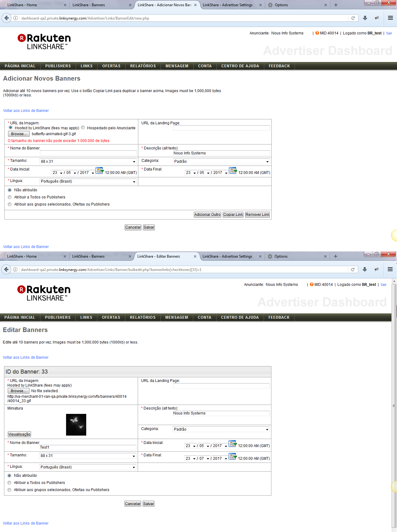
Task: Click the 'Copiar Link' button
Action: coord(233,215)
